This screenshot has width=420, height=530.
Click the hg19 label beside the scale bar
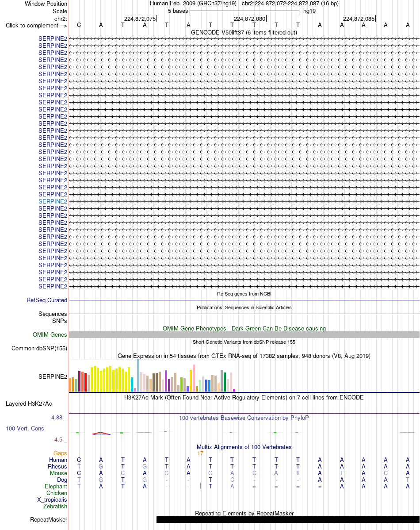pos(309,11)
